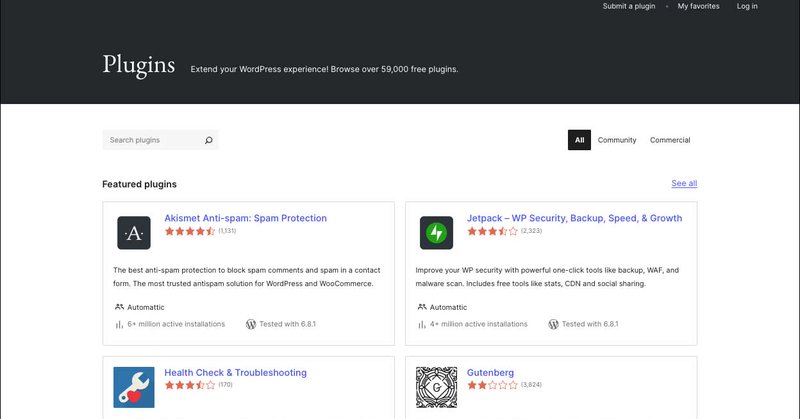Click the Plugins page heading
This screenshot has width=800, height=419.
pos(139,65)
